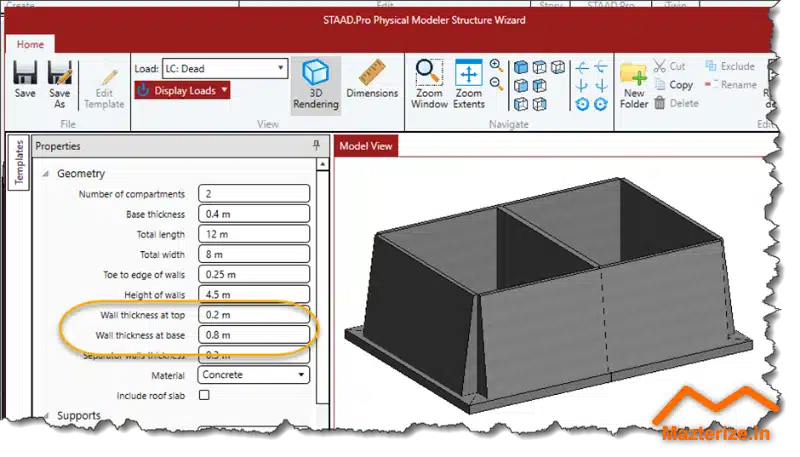The width and height of the screenshot is (800, 457).
Task: Switch to the Home ribbon tab
Action: 30,44
